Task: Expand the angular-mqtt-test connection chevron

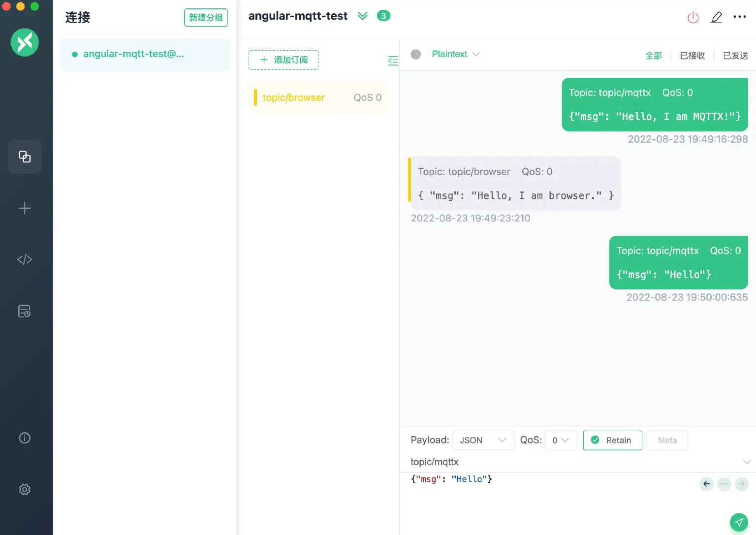Action: (363, 16)
